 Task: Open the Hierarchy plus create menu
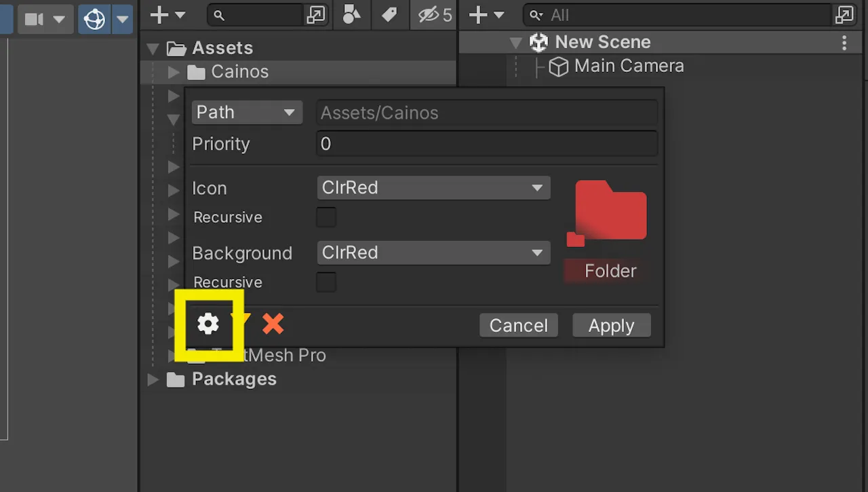pos(487,15)
